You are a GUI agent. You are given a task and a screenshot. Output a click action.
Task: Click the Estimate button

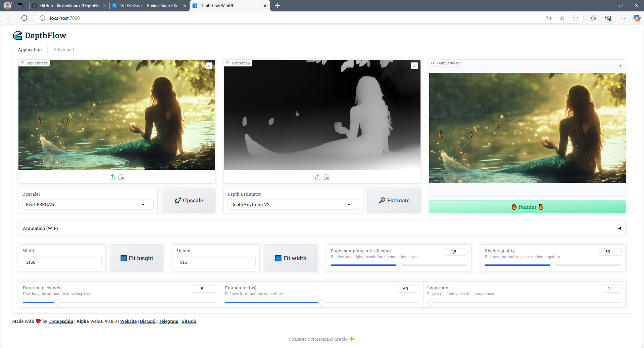click(394, 200)
